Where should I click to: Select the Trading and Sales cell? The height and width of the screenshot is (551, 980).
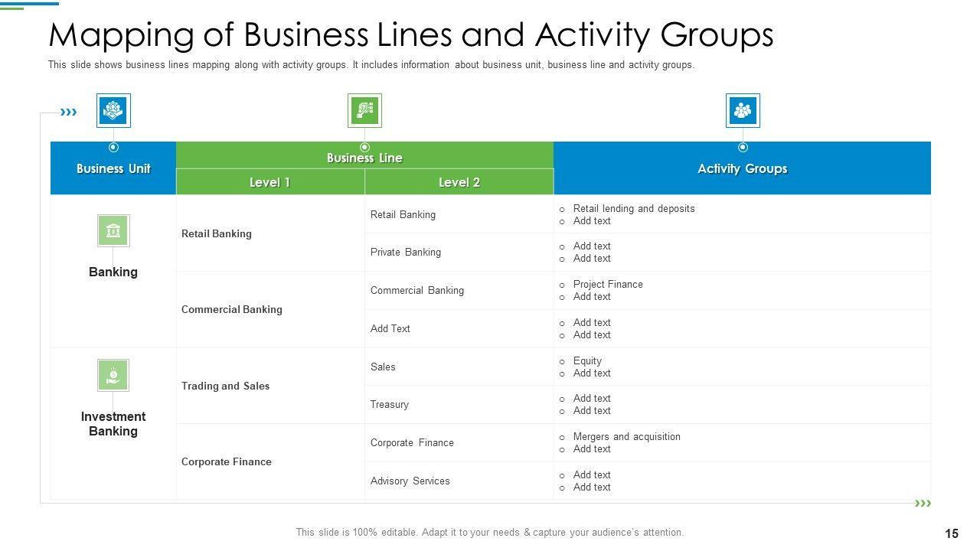(226, 386)
